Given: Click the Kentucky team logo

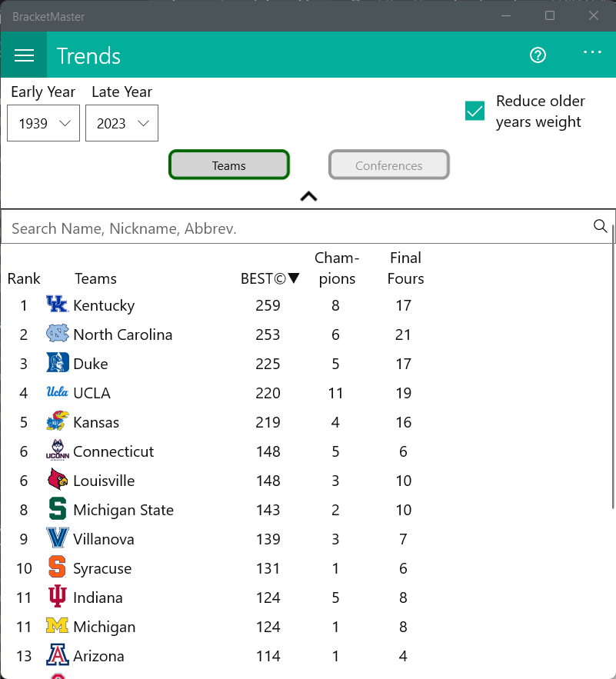Looking at the screenshot, I should click(57, 305).
